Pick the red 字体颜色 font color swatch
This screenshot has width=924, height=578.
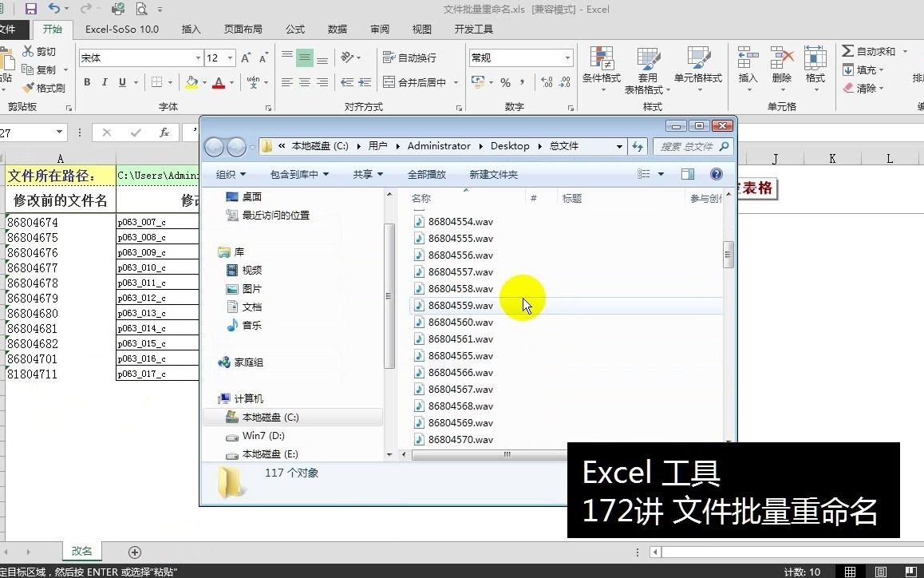[219, 82]
